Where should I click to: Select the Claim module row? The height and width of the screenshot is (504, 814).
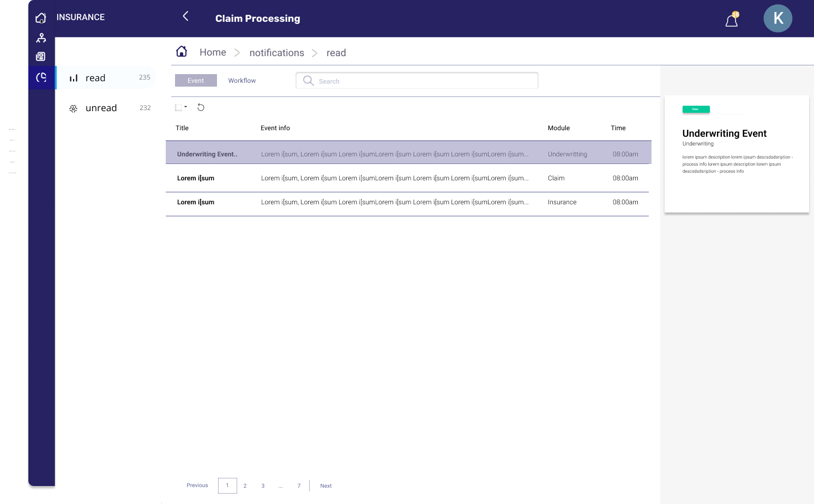pyautogui.click(x=407, y=178)
